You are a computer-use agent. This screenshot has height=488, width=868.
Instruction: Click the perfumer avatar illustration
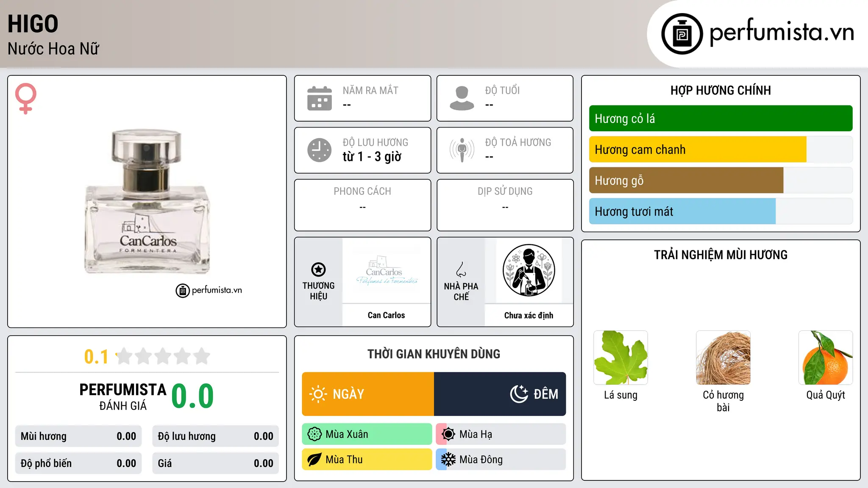pyautogui.click(x=529, y=270)
